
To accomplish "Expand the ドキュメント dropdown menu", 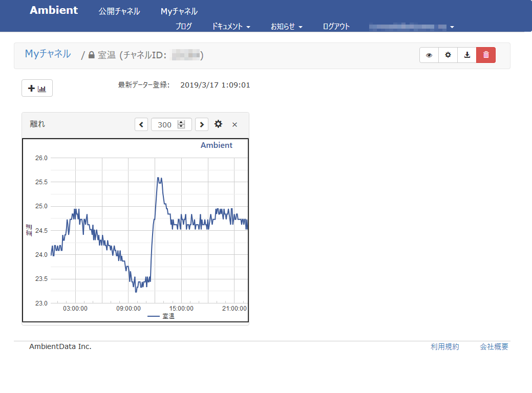I will [231, 26].
